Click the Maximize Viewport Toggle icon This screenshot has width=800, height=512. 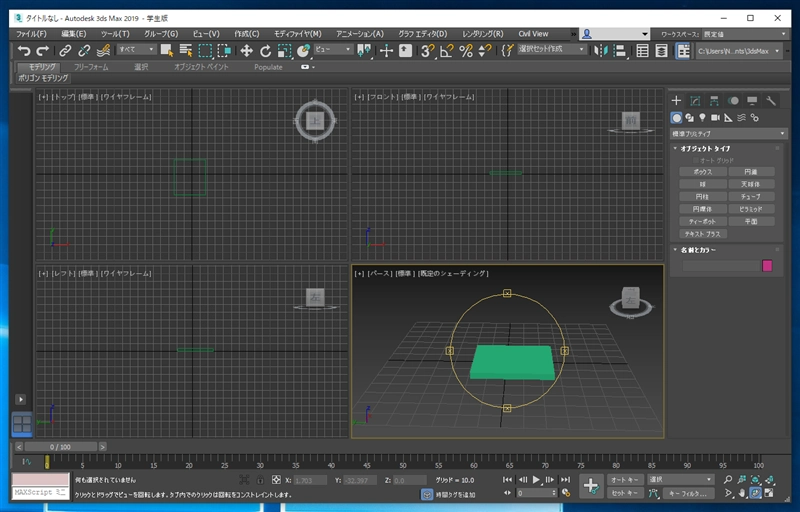pos(769,493)
